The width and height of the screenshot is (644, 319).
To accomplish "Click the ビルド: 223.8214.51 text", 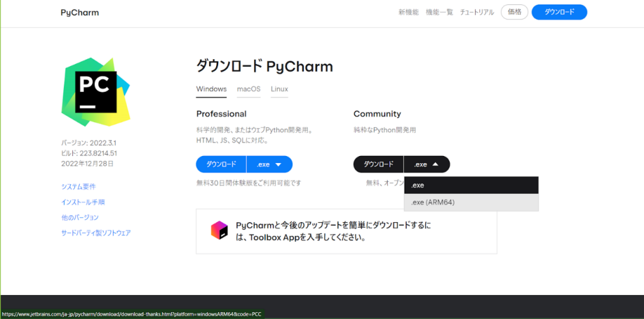I will (x=89, y=154).
